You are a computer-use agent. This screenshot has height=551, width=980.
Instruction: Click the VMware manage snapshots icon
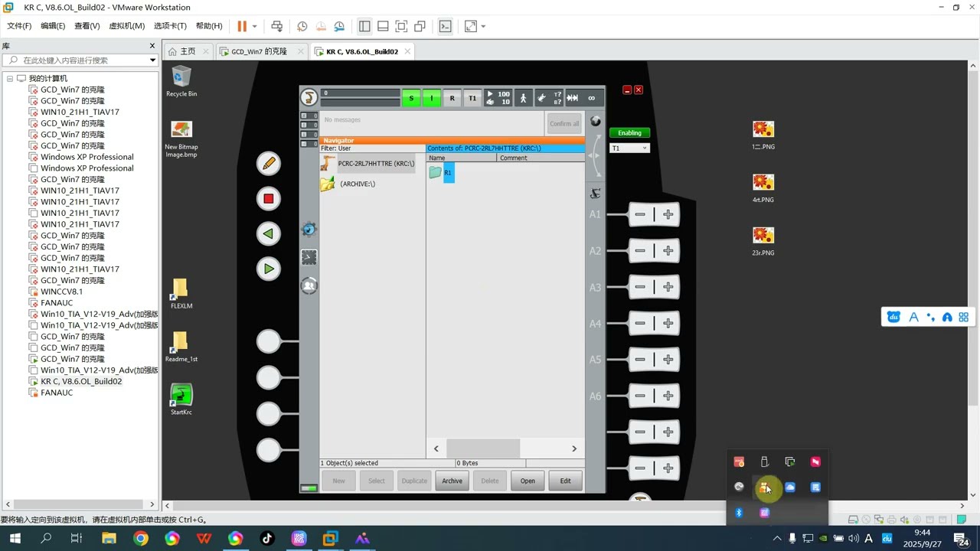pos(339,26)
